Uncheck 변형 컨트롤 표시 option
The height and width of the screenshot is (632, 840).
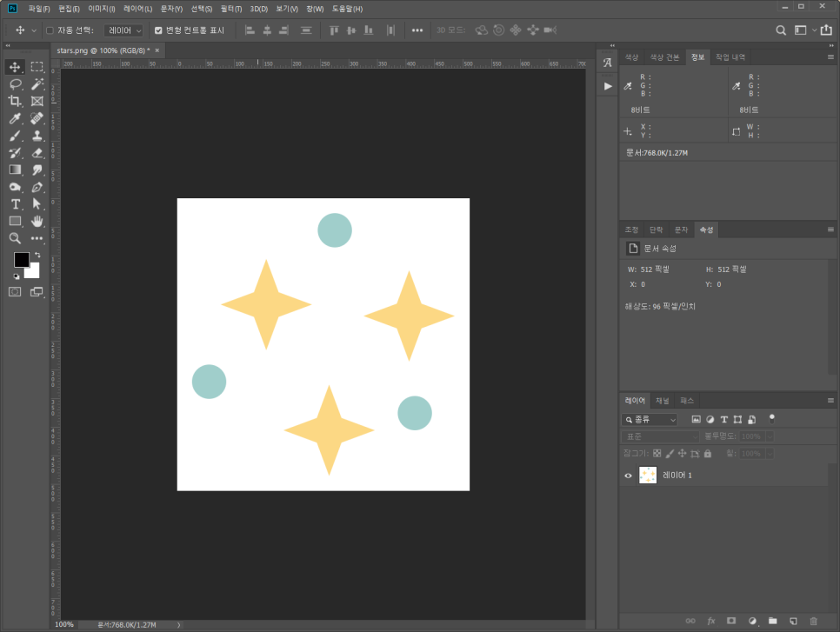pyautogui.click(x=158, y=30)
